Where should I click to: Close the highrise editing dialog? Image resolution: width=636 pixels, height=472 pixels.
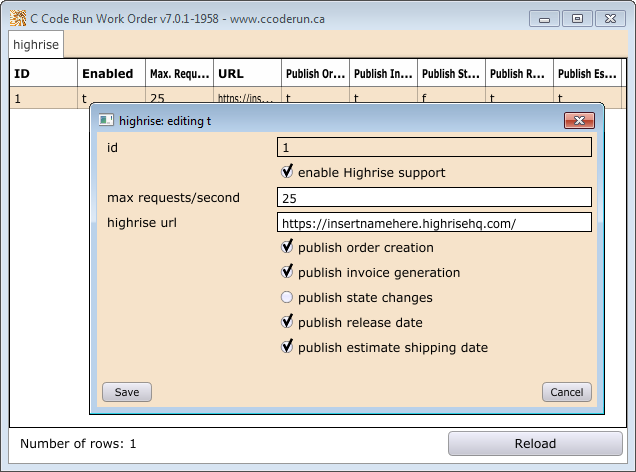[579, 121]
